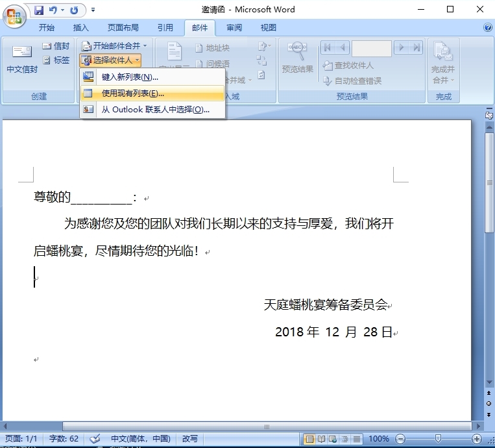Image resolution: width=495 pixels, height=448 pixels.
Task: Customize the Quick Access Toolbar
Action: 93,10
